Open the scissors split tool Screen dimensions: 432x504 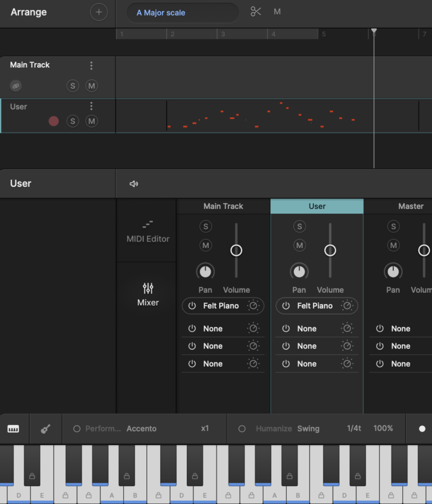[x=255, y=11]
